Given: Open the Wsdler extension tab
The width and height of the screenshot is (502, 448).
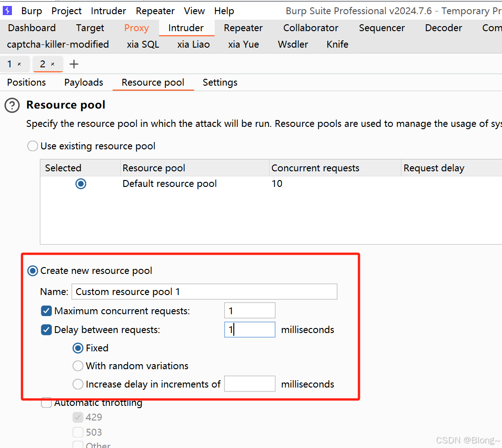Looking at the screenshot, I should (x=292, y=44).
